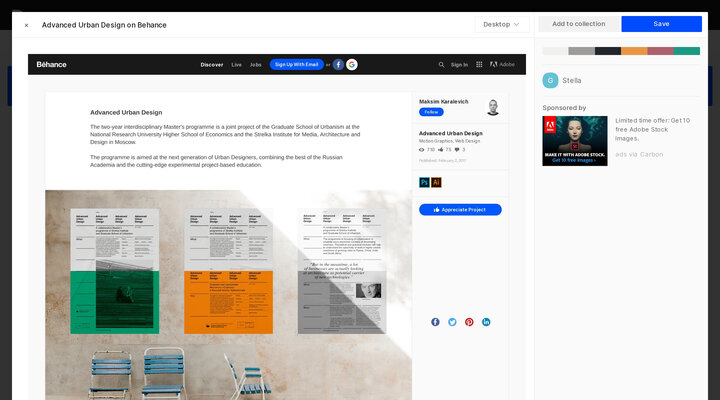720x400 pixels.
Task: Click the Adobe logo link
Action: [502, 64]
